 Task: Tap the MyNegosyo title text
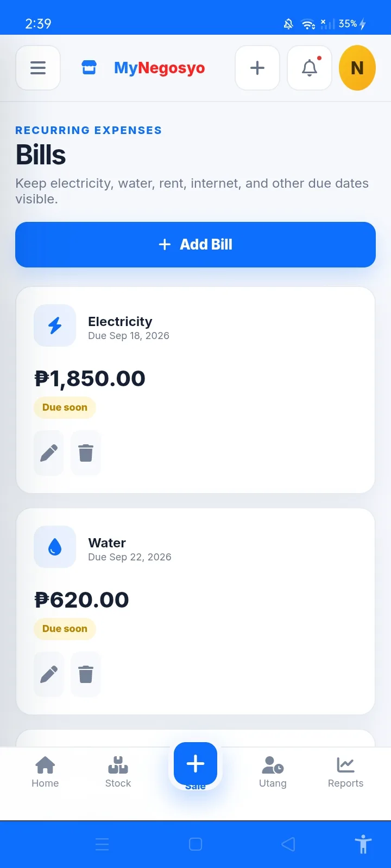[159, 68]
